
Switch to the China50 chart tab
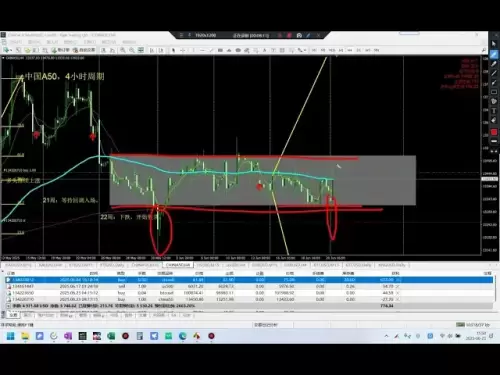click(x=178, y=265)
